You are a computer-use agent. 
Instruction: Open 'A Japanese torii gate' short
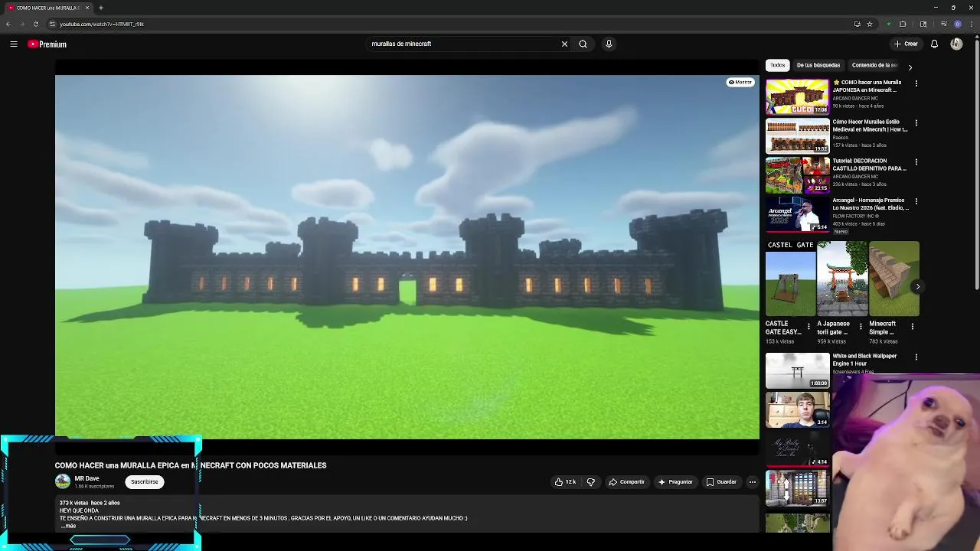coord(842,279)
